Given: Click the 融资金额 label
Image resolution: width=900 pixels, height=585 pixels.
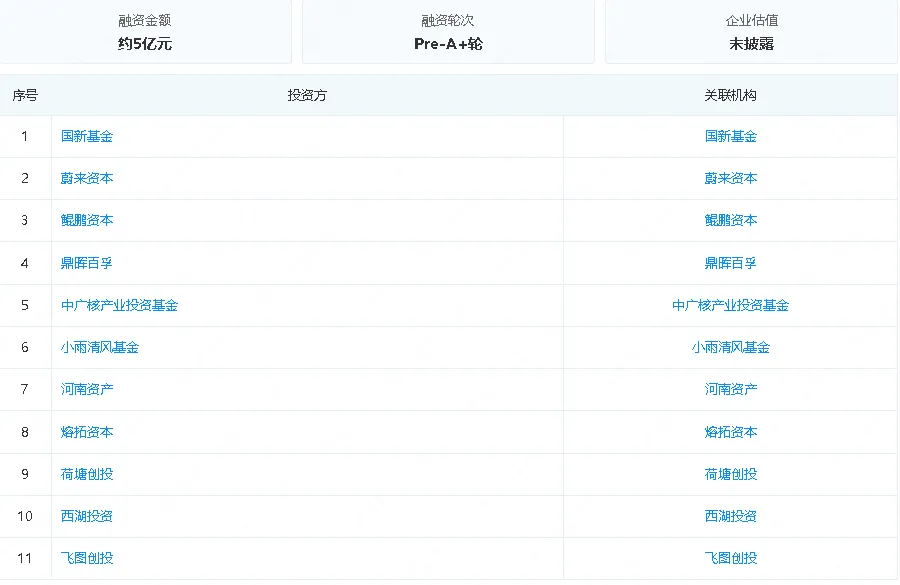Looking at the screenshot, I should [145, 21].
